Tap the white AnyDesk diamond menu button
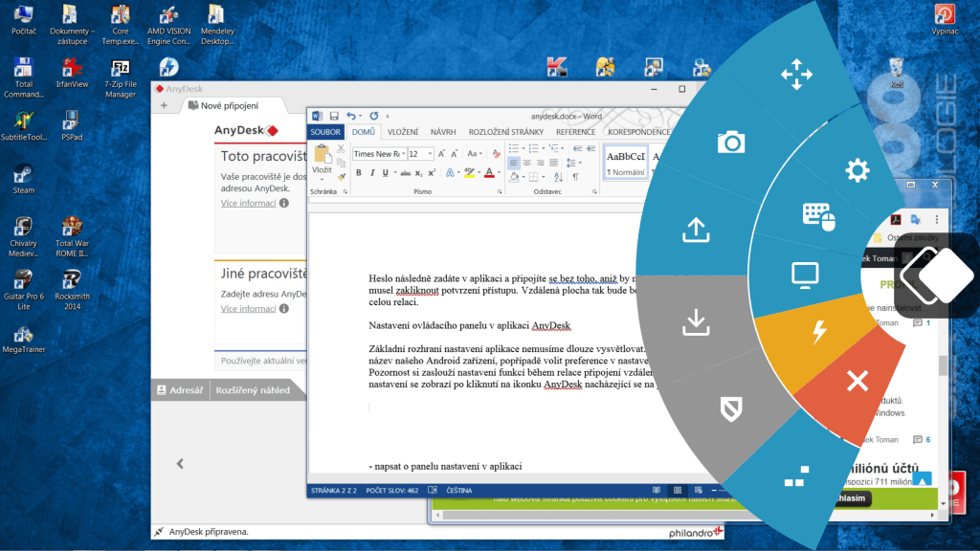 coord(938,275)
